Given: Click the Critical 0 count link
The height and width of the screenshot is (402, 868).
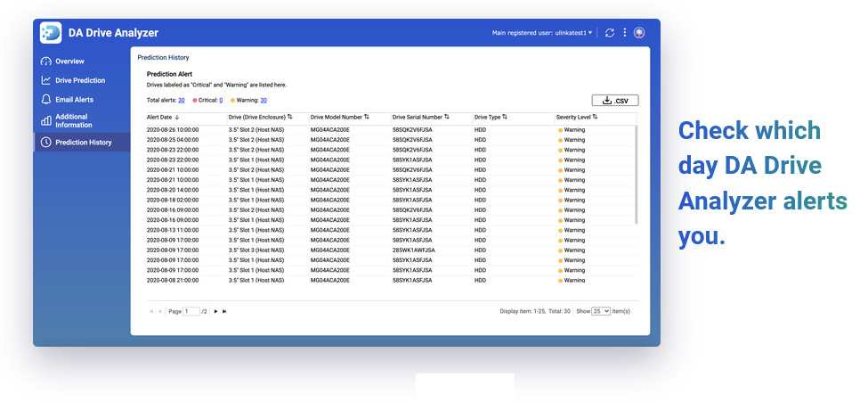Looking at the screenshot, I should (221, 101).
